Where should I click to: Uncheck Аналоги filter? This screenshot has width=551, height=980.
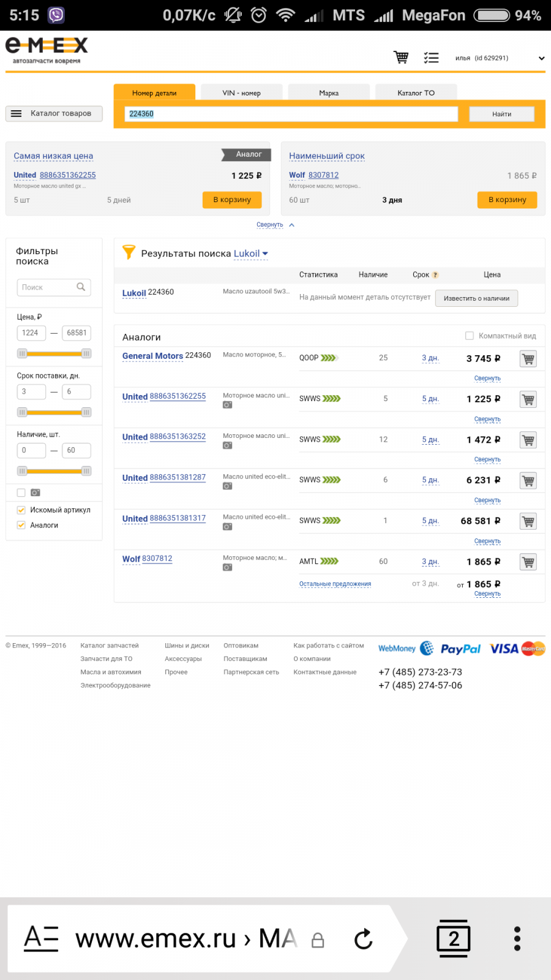(x=21, y=525)
